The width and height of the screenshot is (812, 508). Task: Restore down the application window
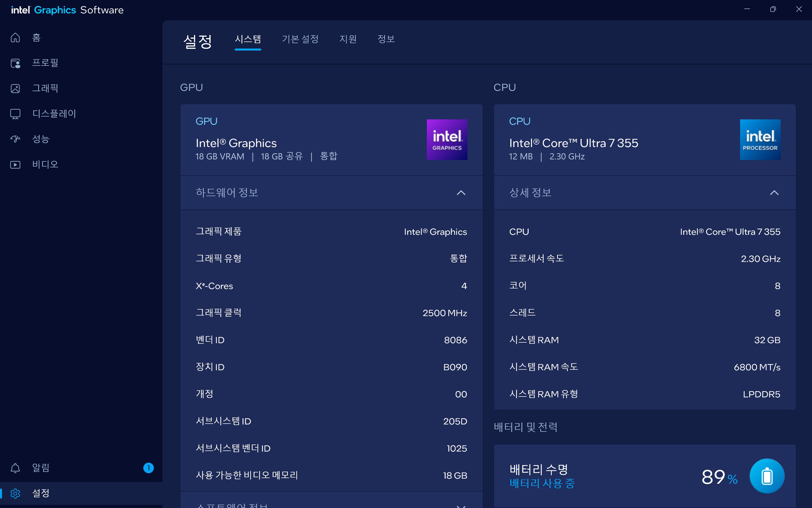[773, 9]
